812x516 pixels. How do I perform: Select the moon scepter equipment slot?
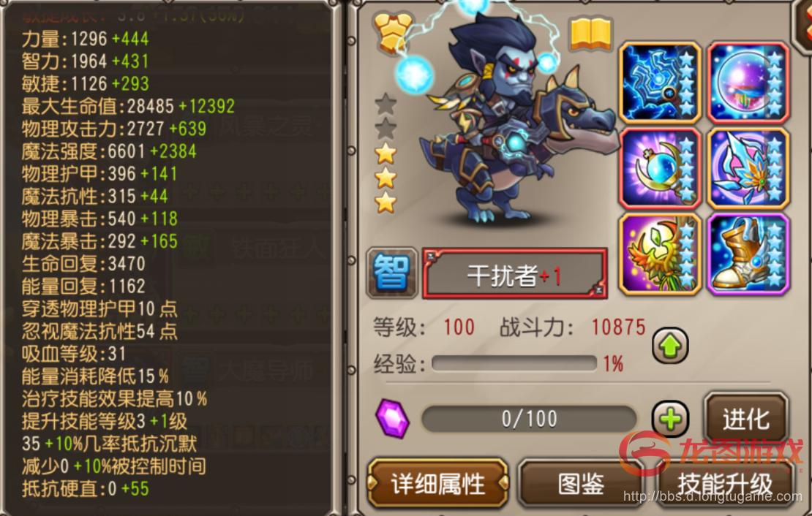(660, 167)
